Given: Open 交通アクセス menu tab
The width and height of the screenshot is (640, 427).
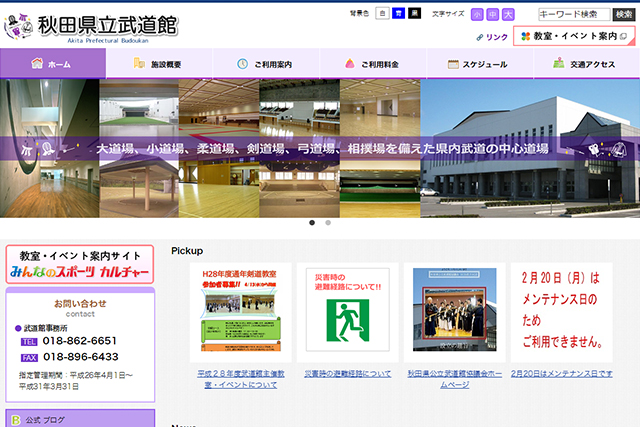Looking at the screenshot, I should click(x=587, y=63).
